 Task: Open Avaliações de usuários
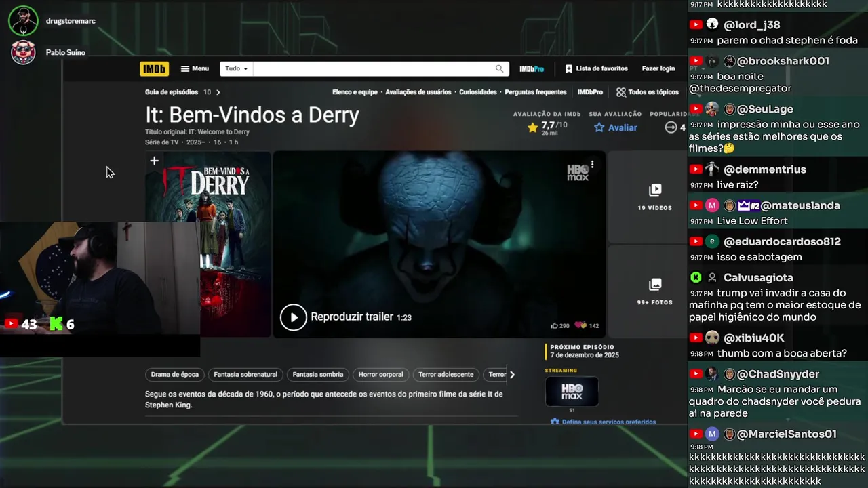click(418, 92)
